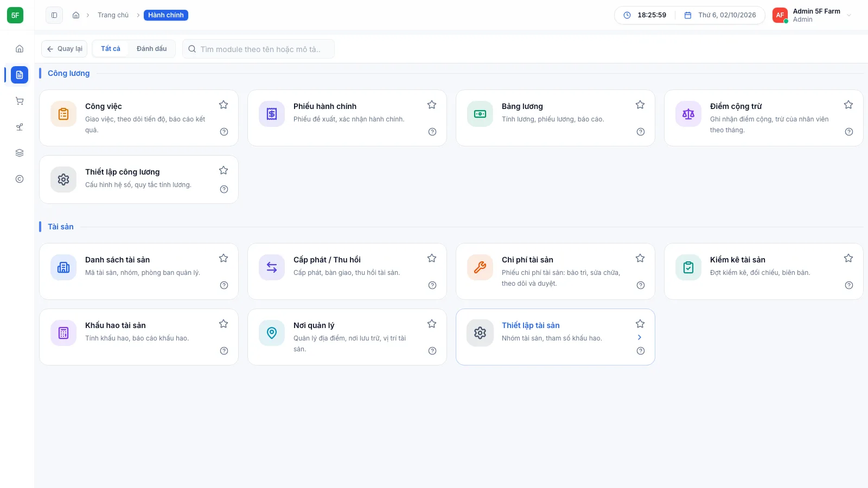Viewport: 868px width, 488px height.
Task: Bookmark the Thiết lập tài sản star
Action: pyautogui.click(x=640, y=324)
